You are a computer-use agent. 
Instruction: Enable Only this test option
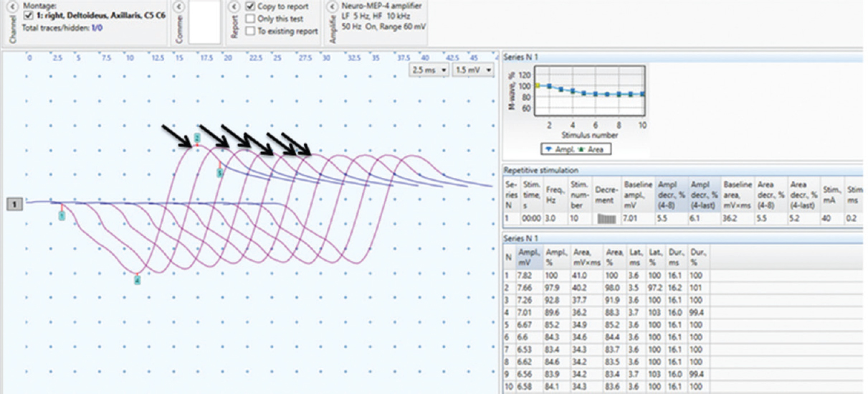[x=250, y=19]
